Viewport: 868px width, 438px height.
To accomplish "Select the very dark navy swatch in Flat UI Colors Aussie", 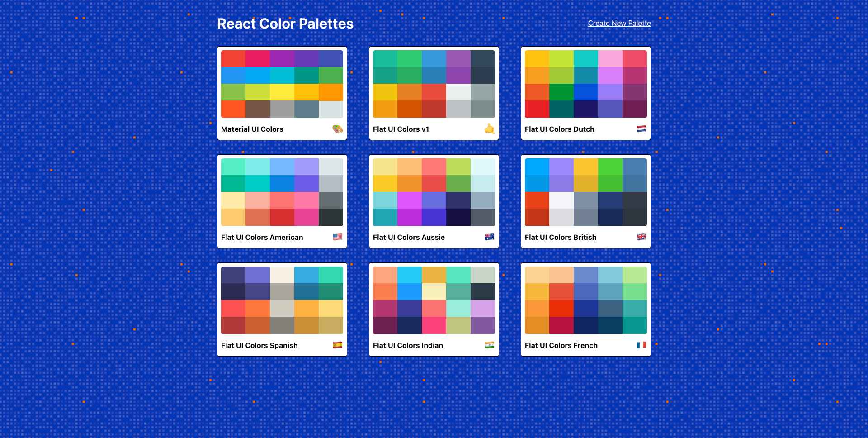I will click(458, 217).
